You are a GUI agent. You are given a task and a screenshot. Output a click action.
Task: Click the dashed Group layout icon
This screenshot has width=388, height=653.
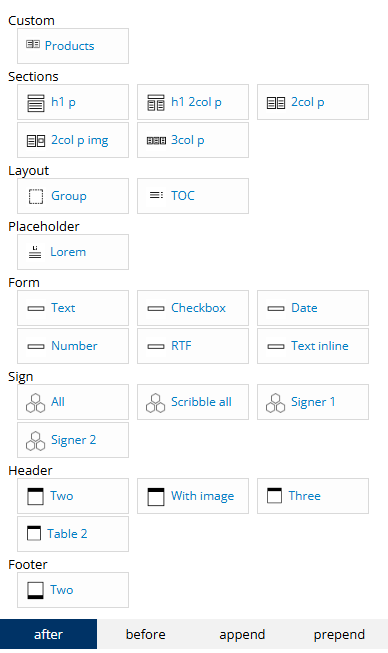(36, 197)
